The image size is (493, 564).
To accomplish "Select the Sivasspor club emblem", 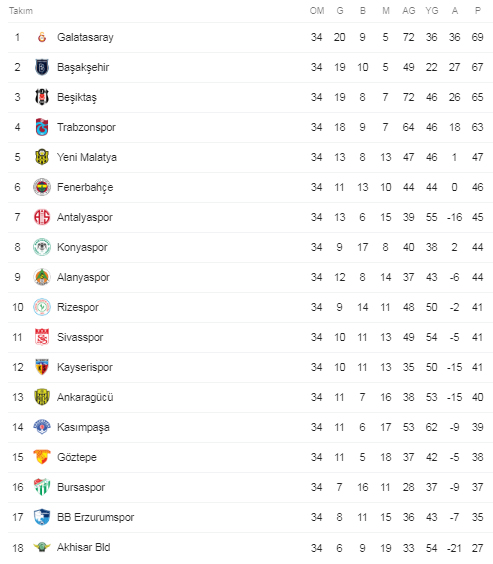I will tap(42, 337).
